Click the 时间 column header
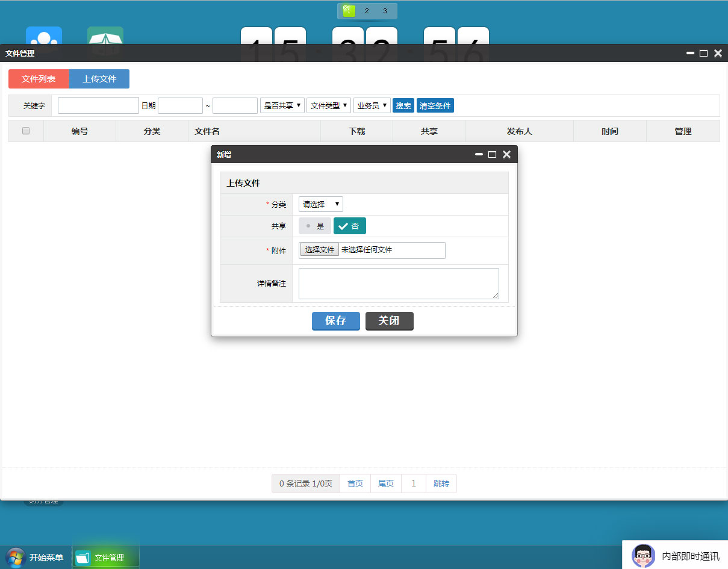 pos(609,131)
